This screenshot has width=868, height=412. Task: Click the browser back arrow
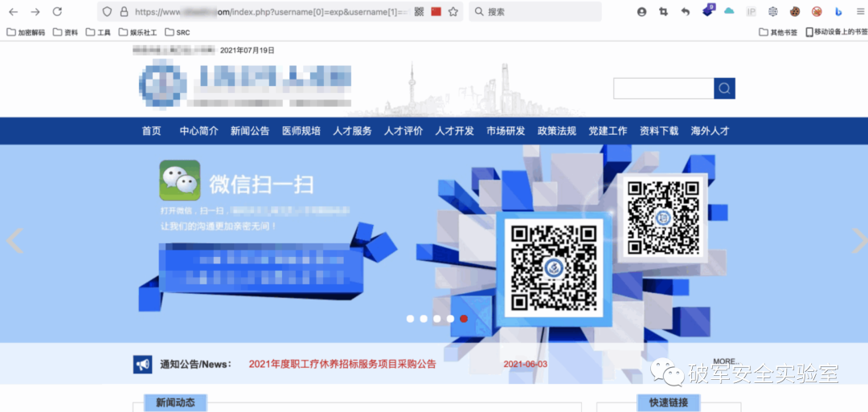click(13, 12)
